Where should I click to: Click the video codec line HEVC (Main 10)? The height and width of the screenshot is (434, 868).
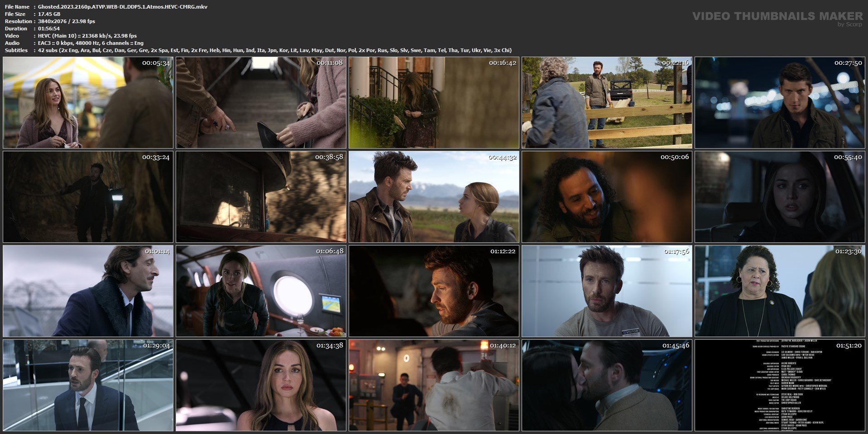click(x=87, y=36)
